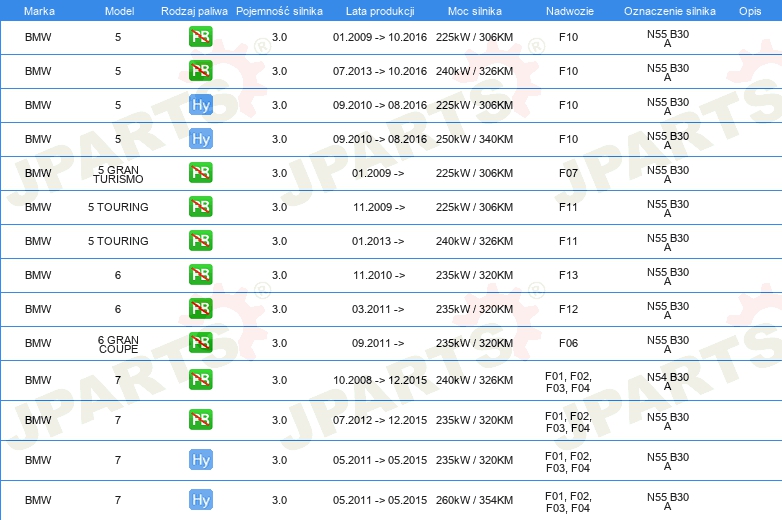782x520 pixels.
Task: Click petrol icon in 5 TOURING 01.2013 row
Action: pos(200,240)
